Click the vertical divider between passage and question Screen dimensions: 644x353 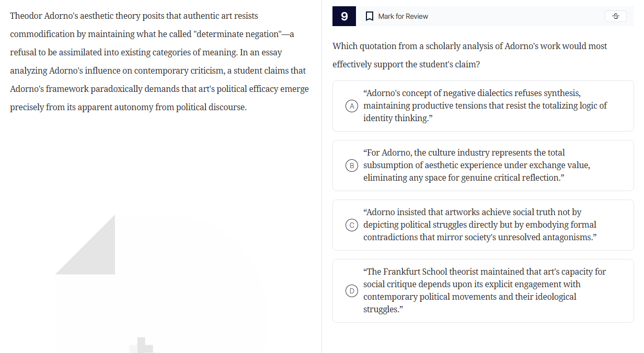tap(321, 176)
